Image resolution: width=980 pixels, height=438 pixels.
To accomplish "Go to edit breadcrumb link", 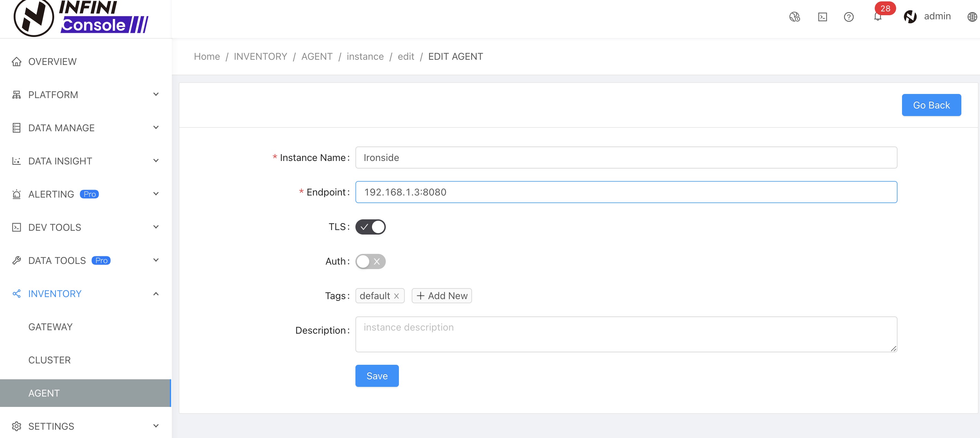I will [405, 56].
